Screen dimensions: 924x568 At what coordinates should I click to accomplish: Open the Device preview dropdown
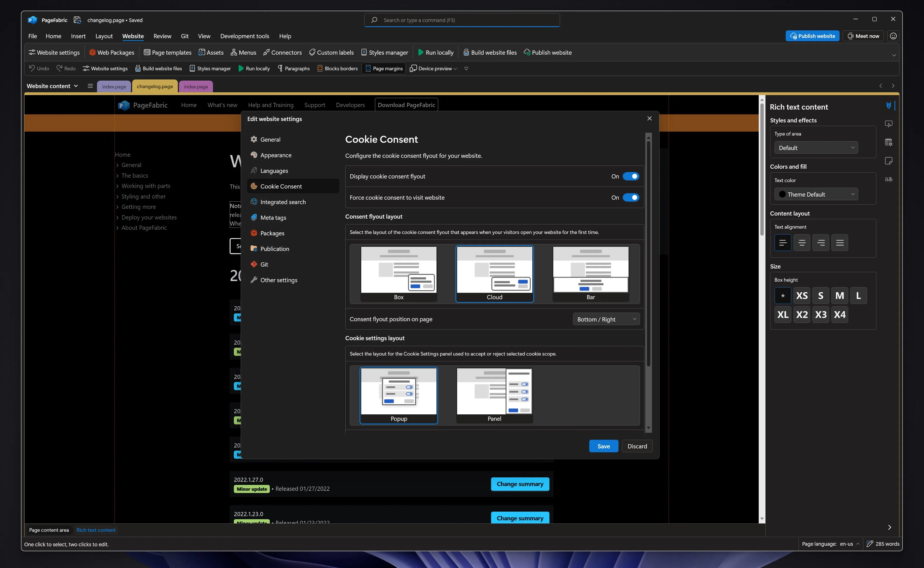point(433,68)
